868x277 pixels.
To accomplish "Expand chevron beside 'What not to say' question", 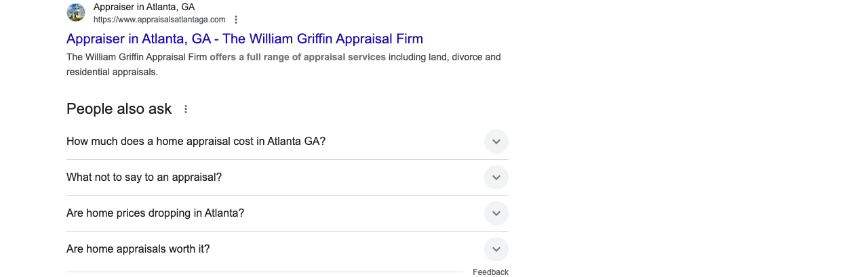I will [x=496, y=177].
